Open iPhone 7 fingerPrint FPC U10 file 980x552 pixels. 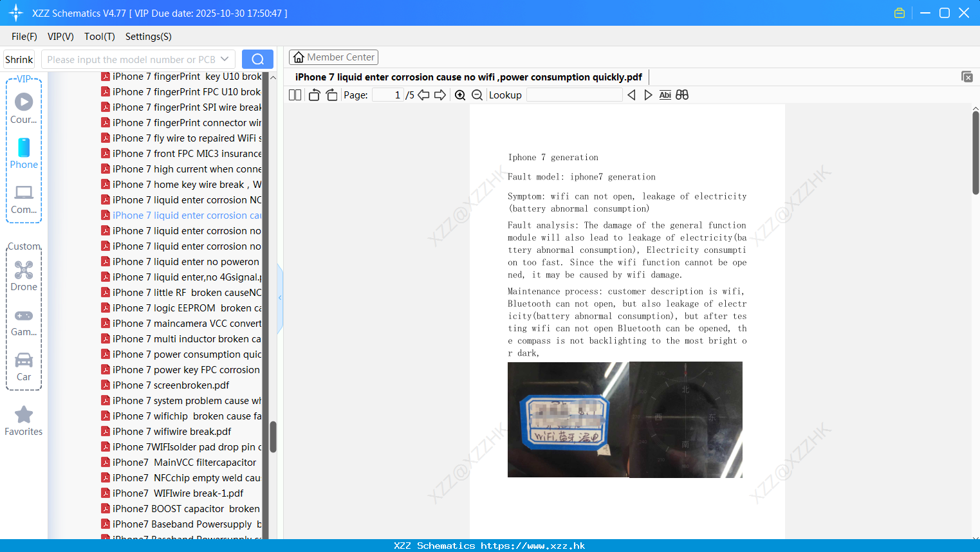[x=181, y=92]
